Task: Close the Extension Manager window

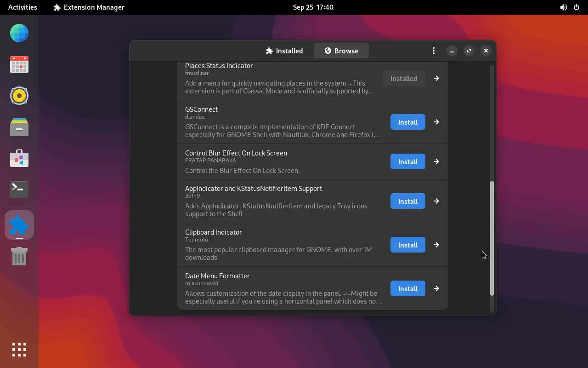Action: click(486, 51)
